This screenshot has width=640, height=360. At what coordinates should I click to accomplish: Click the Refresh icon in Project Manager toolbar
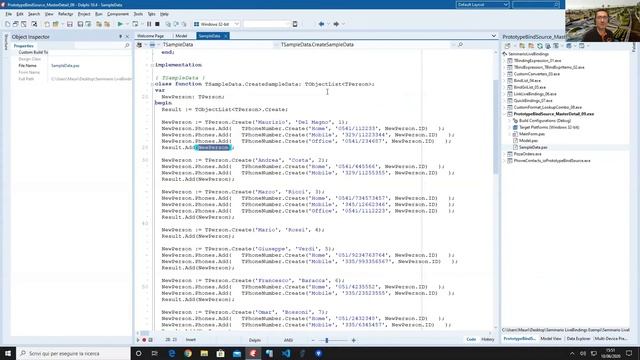[540, 46]
